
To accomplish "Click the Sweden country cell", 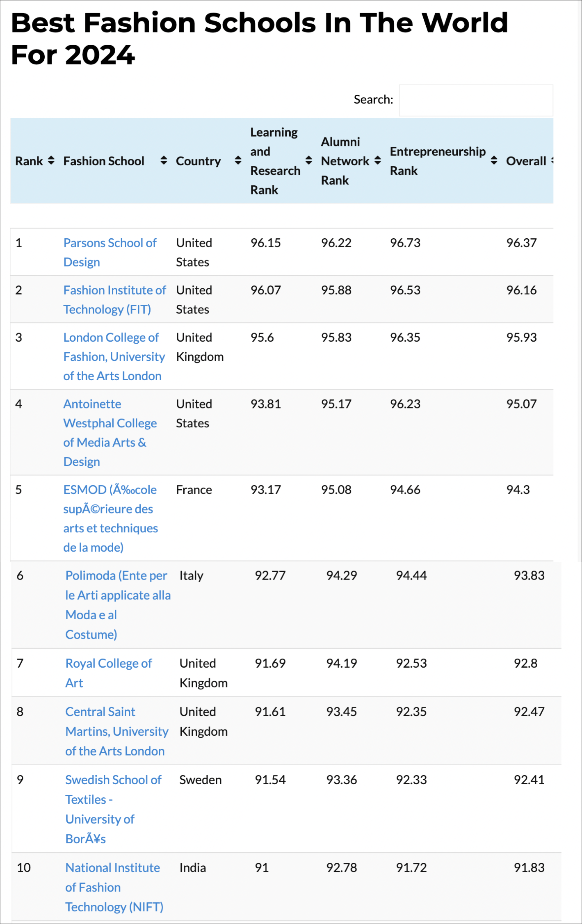I will click(201, 780).
